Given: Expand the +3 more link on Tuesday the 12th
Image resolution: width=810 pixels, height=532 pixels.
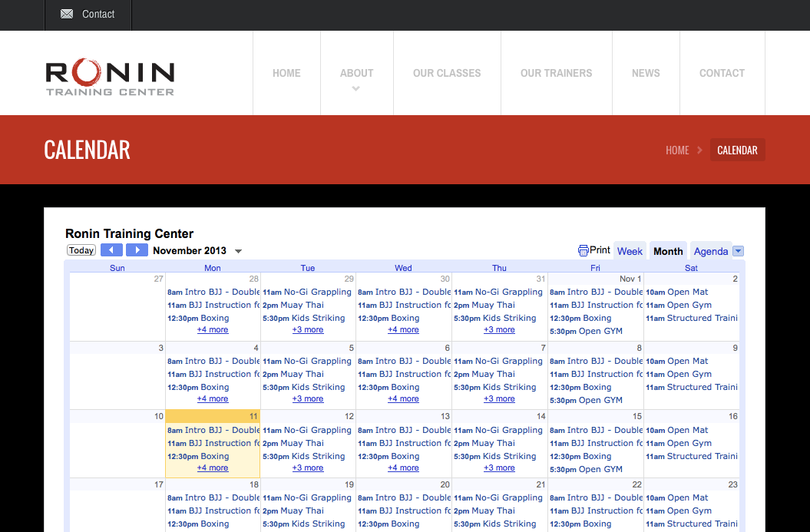Looking at the screenshot, I should click(308, 468).
